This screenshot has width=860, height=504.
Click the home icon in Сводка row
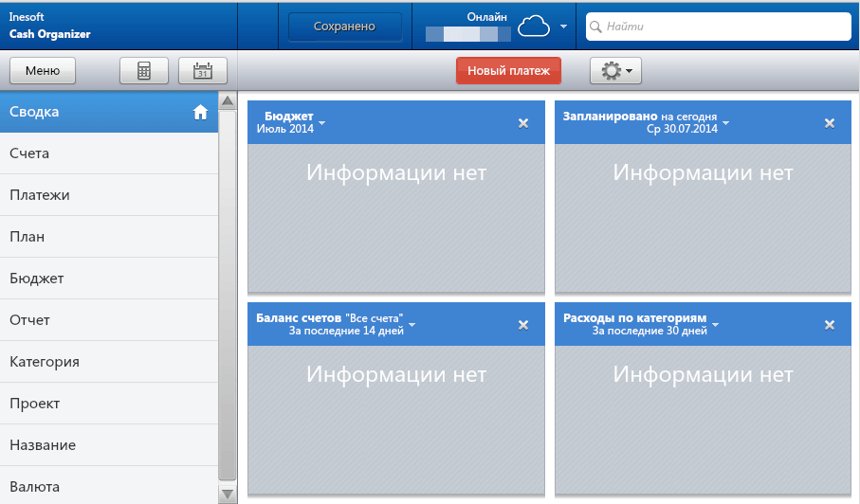200,113
